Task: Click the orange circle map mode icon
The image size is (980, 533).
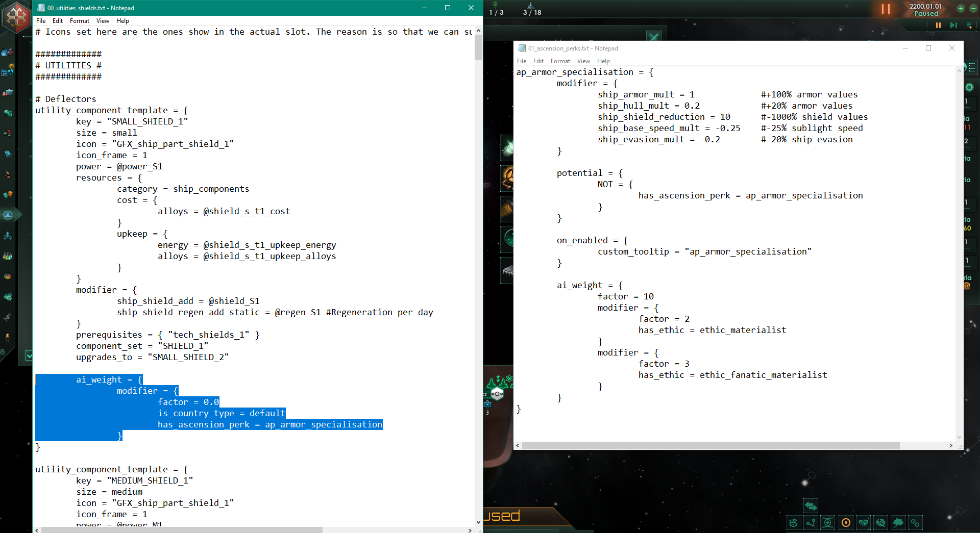Action: coord(846,523)
